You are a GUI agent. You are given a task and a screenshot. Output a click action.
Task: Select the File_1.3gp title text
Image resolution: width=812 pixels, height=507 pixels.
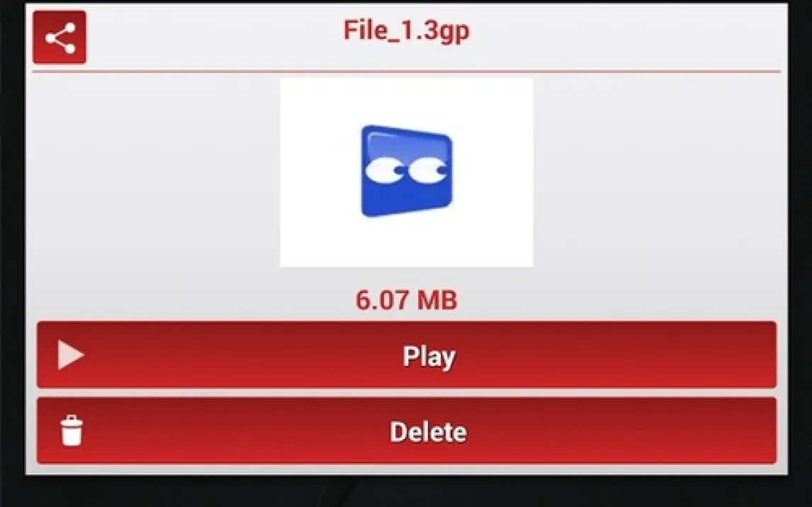407,30
